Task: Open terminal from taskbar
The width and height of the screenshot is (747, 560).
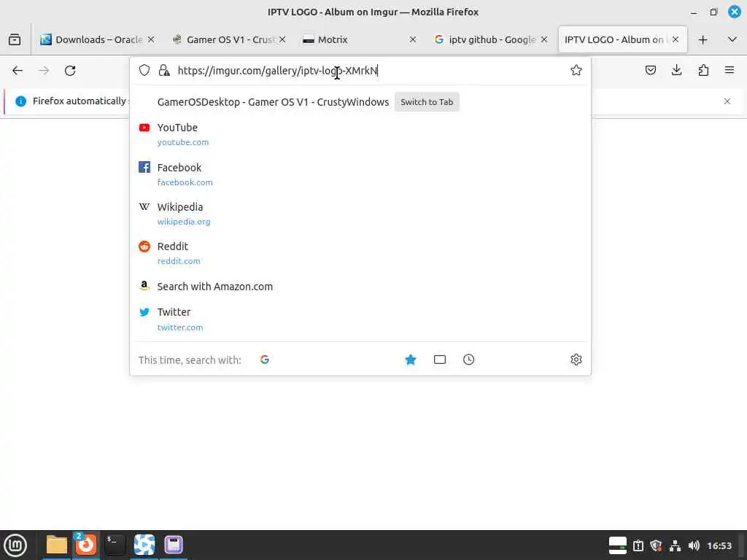Action: click(x=115, y=545)
